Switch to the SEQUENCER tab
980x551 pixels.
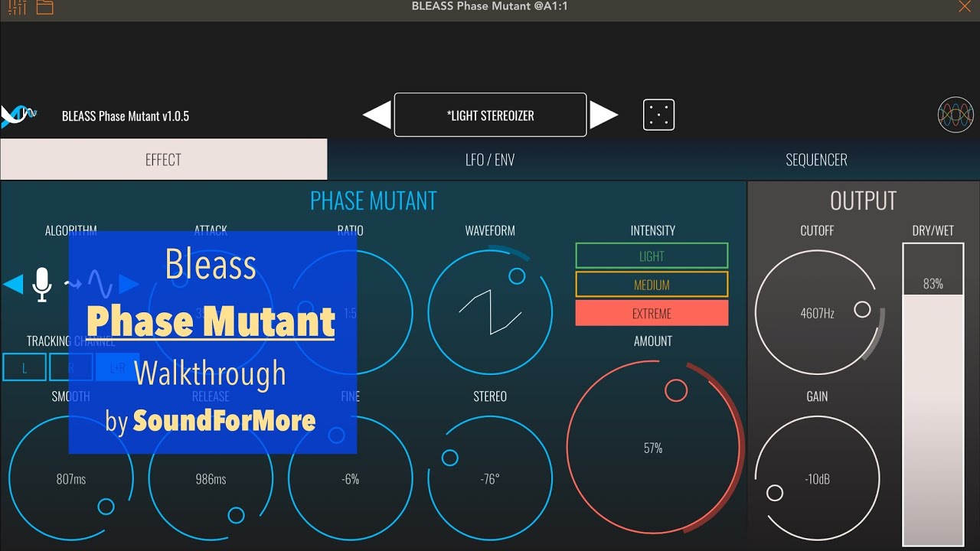816,159
